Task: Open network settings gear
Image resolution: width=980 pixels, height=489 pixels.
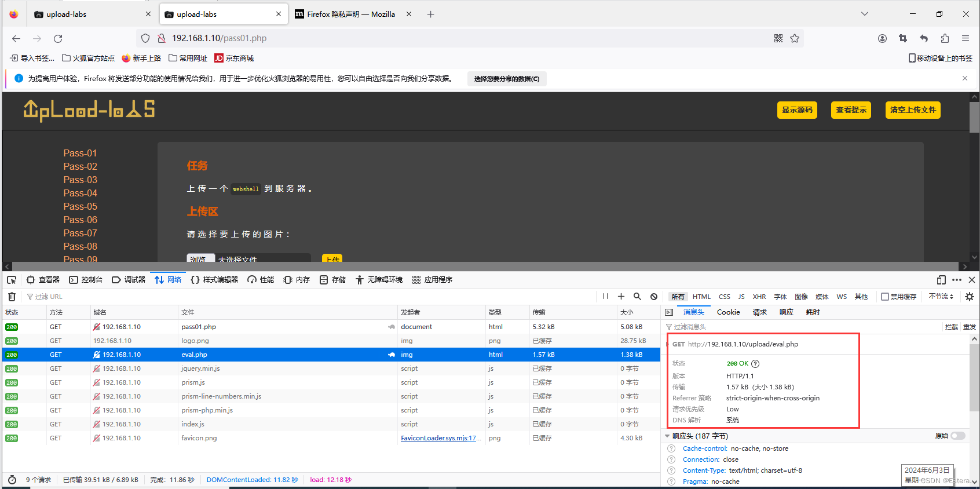Action: (x=970, y=297)
